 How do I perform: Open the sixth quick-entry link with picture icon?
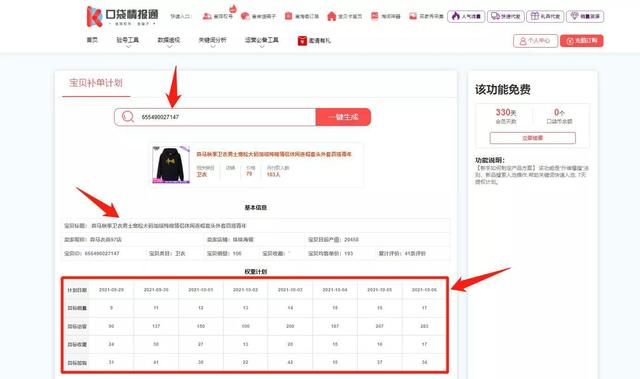pos(427,16)
